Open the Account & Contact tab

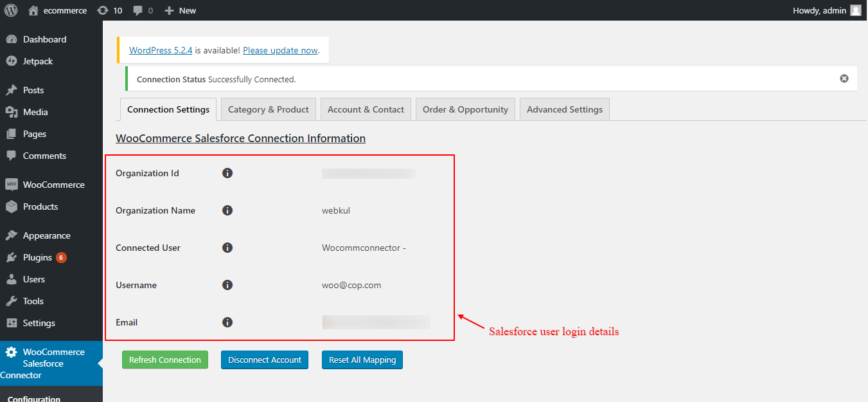(366, 109)
